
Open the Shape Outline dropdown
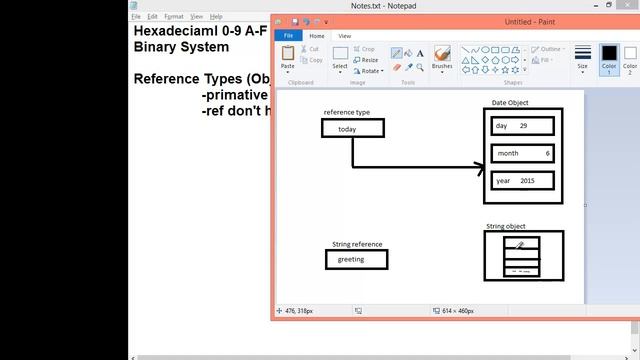pyautogui.click(x=549, y=49)
